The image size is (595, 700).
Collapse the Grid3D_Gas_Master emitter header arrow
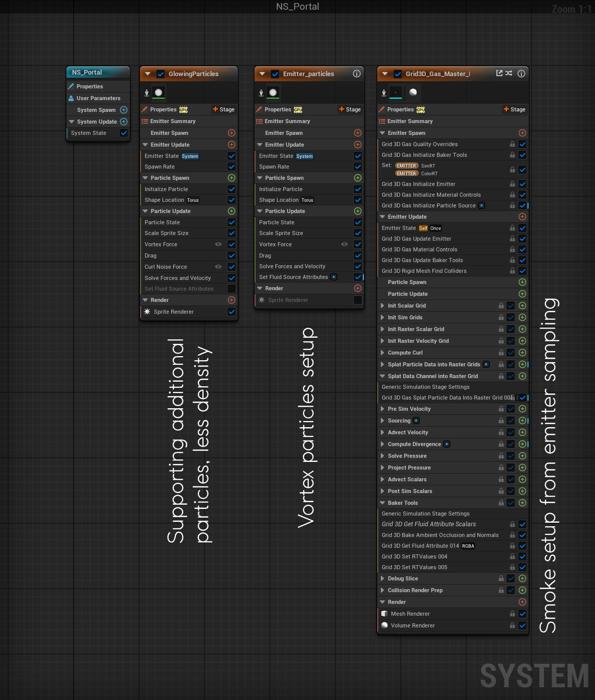click(x=385, y=74)
